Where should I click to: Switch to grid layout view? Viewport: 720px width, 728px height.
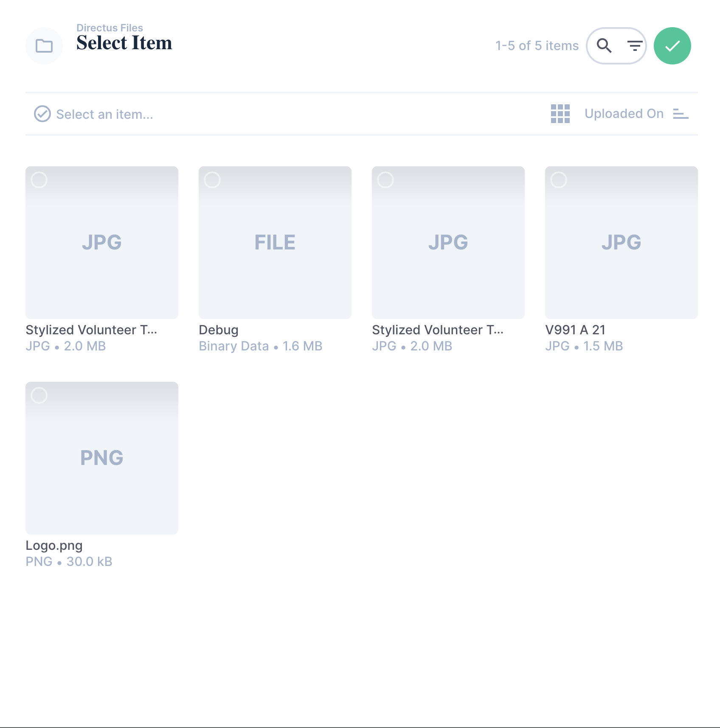coord(560,114)
